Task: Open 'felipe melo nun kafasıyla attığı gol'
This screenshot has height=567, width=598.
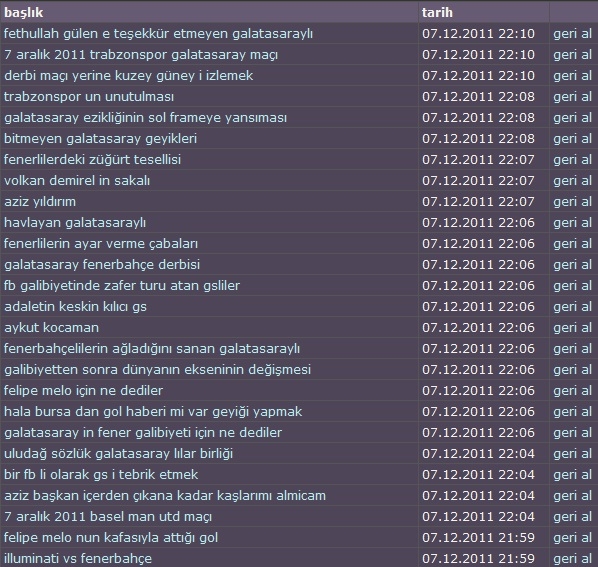Action: click(111, 538)
